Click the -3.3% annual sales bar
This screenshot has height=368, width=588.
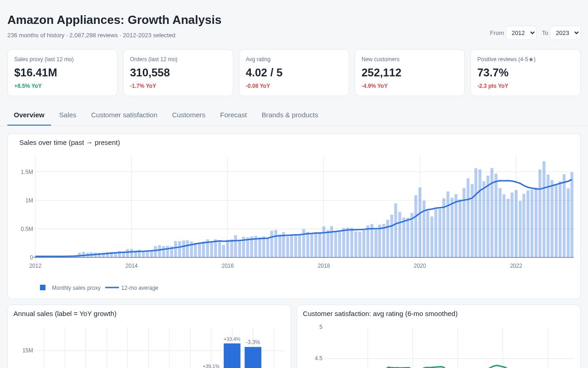[253, 357]
